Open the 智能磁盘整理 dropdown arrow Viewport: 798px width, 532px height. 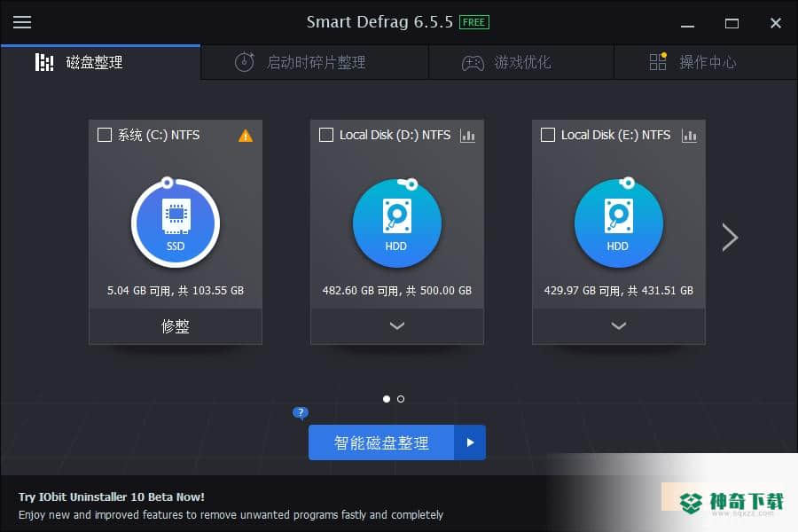pos(470,442)
